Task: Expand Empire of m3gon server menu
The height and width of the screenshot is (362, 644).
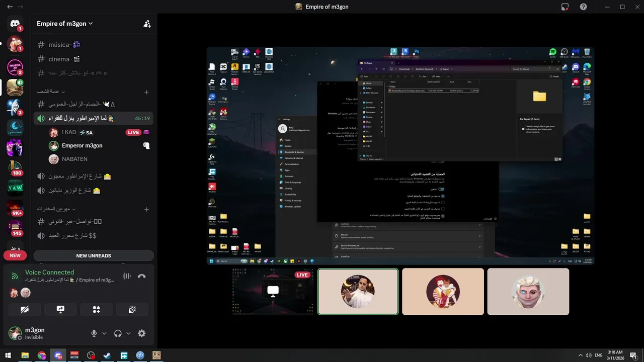Action: 65,24
